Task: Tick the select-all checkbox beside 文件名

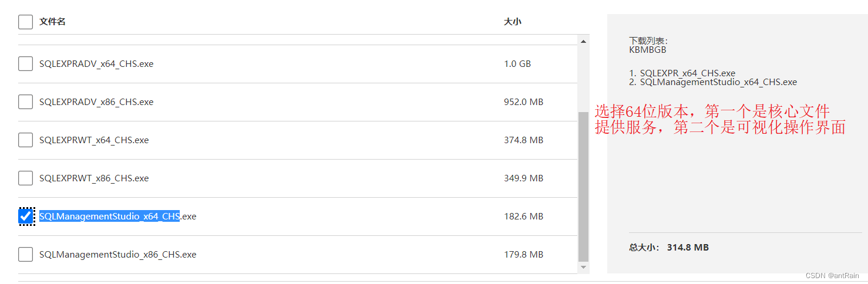Action: [25, 22]
